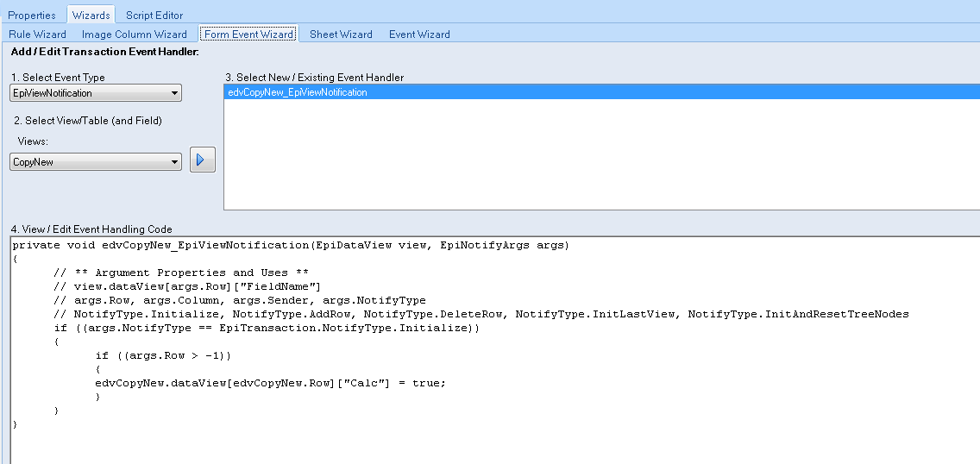The width and height of the screenshot is (980, 464).
Task: Go to Image Column Wizard tab
Action: [135, 34]
